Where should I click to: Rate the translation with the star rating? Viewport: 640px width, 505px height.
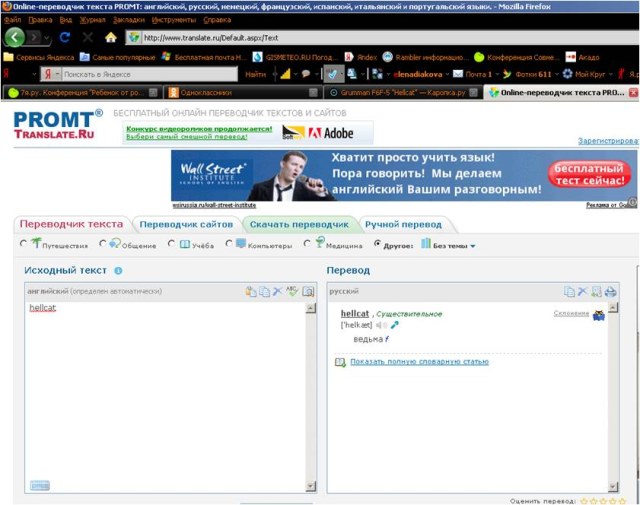(603, 500)
